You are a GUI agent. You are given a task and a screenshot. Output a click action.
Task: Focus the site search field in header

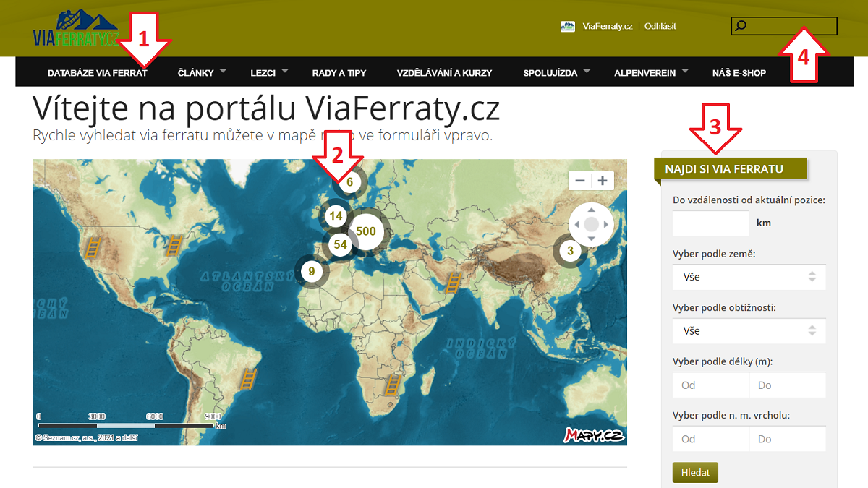784,27
